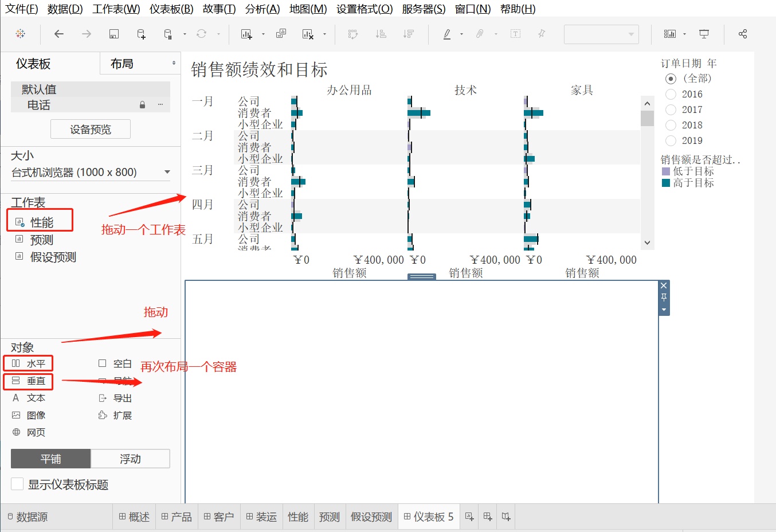Click the new story tab icon at bottom
The height and width of the screenshot is (532, 776).
[506, 517]
